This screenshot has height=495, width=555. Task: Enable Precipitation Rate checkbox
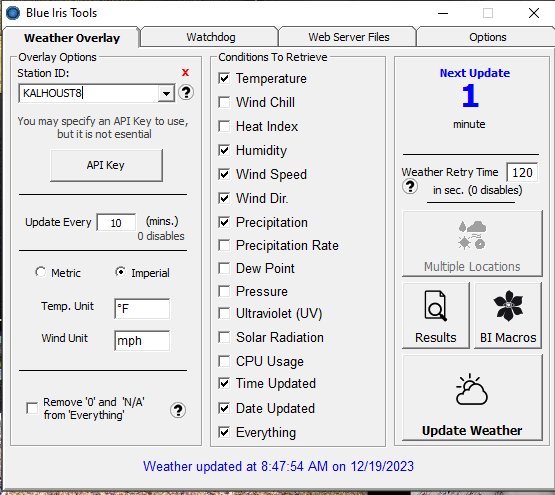[224, 245]
